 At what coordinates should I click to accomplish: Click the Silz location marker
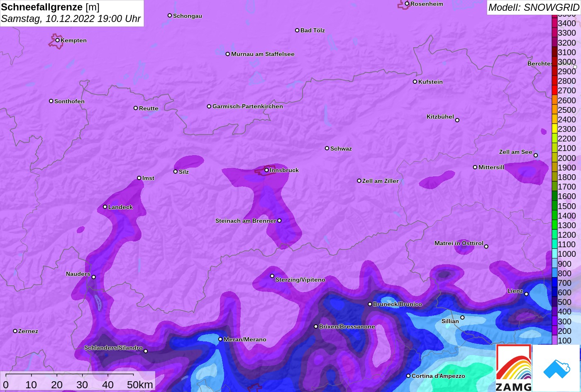[x=175, y=171]
